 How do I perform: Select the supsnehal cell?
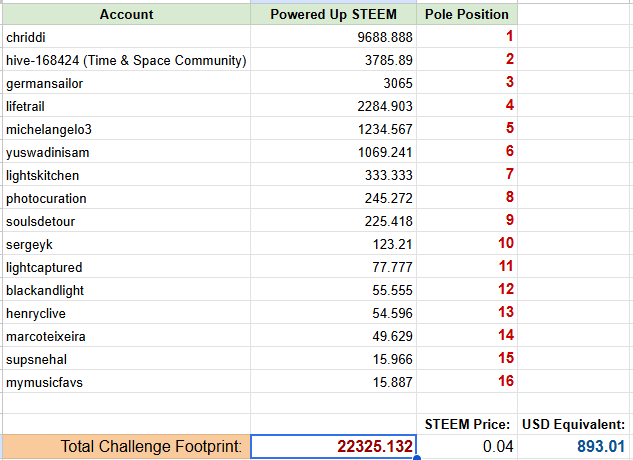point(126,359)
